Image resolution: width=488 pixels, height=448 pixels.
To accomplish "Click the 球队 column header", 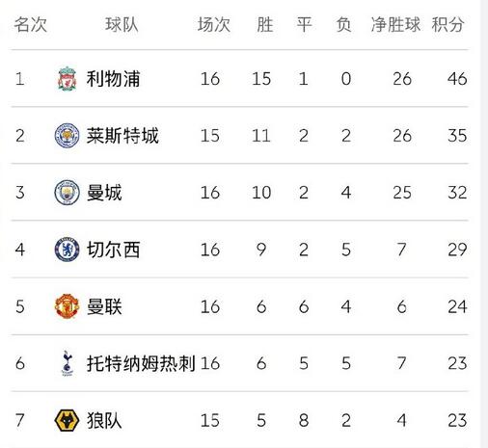I will pos(122,24).
